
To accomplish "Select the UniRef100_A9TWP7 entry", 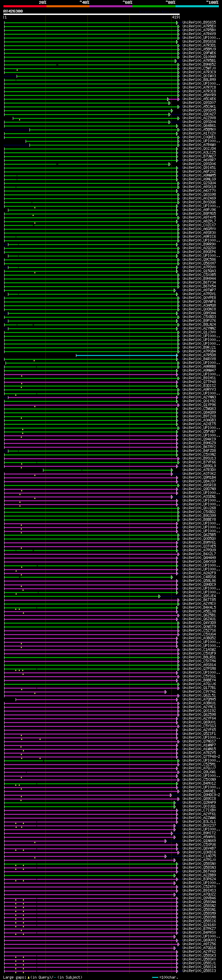I will pos(199,290).
